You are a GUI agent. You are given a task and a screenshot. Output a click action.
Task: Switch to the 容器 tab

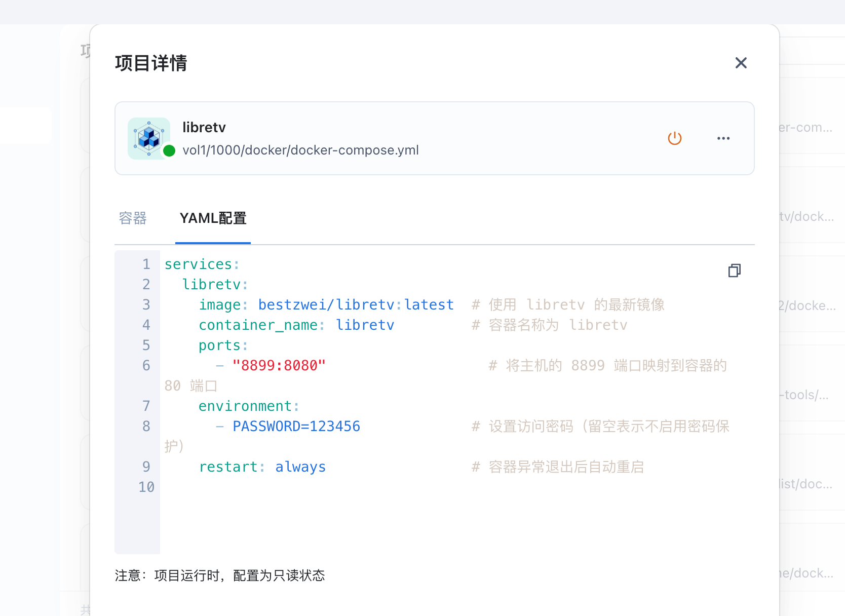(x=133, y=218)
